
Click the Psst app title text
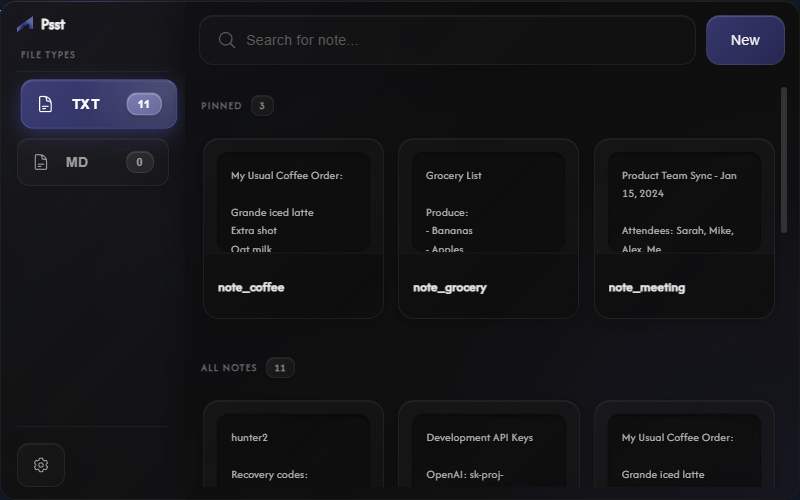(53, 24)
